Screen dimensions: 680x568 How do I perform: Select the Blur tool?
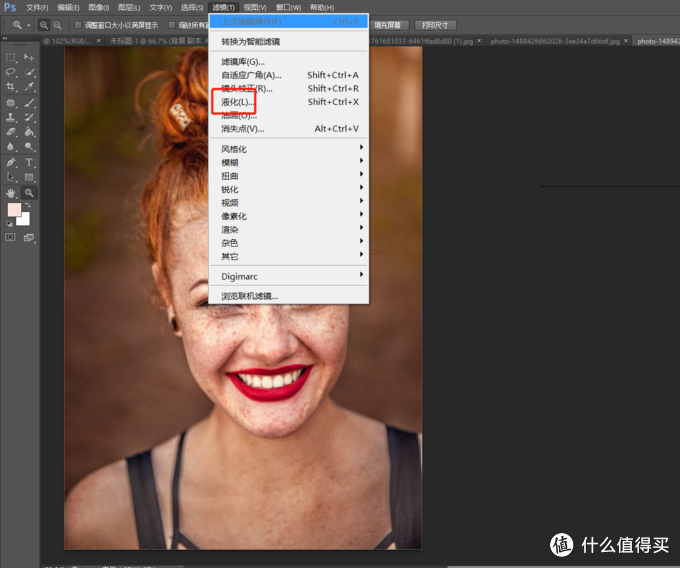coord(11,147)
